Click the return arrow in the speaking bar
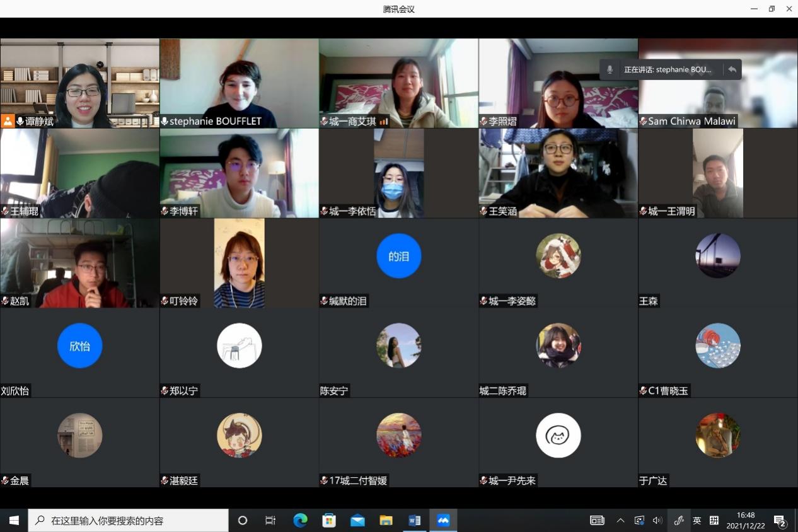The height and width of the screenshot is (532, 798). click(732, 69)
